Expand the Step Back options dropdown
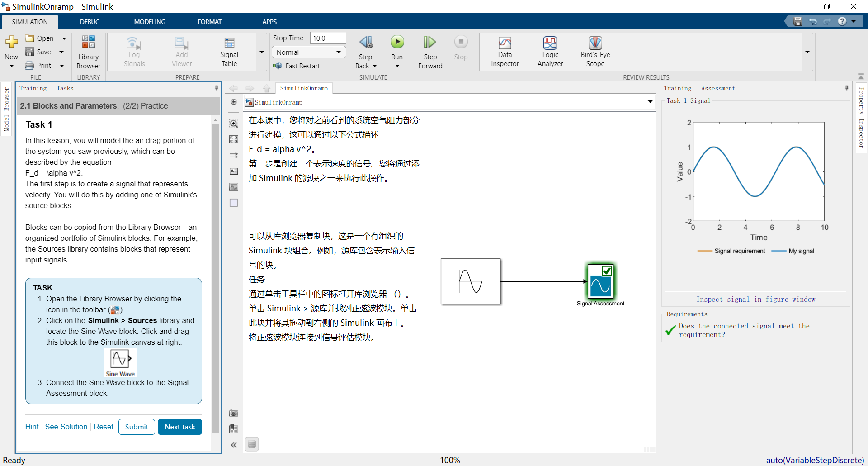Screen dimensions: 868x466 click(376, 66)
